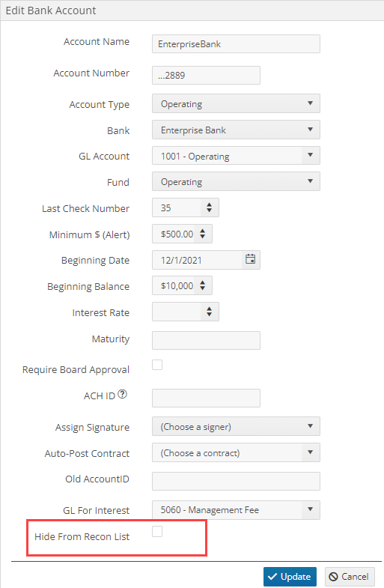Viewport: 384px width, 588px height.
Task: Expand the GL For Interest dropdown
Action: (x=236, y=510)
